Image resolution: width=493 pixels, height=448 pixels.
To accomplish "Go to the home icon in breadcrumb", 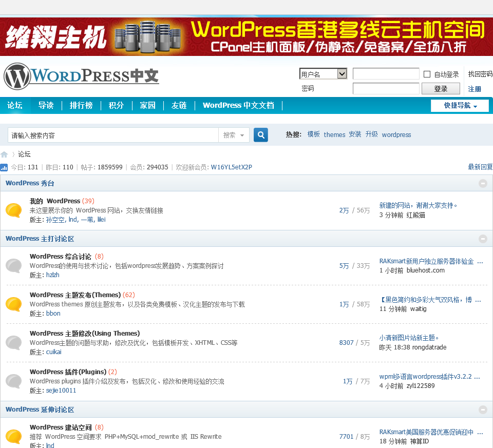I will [4, 154].
